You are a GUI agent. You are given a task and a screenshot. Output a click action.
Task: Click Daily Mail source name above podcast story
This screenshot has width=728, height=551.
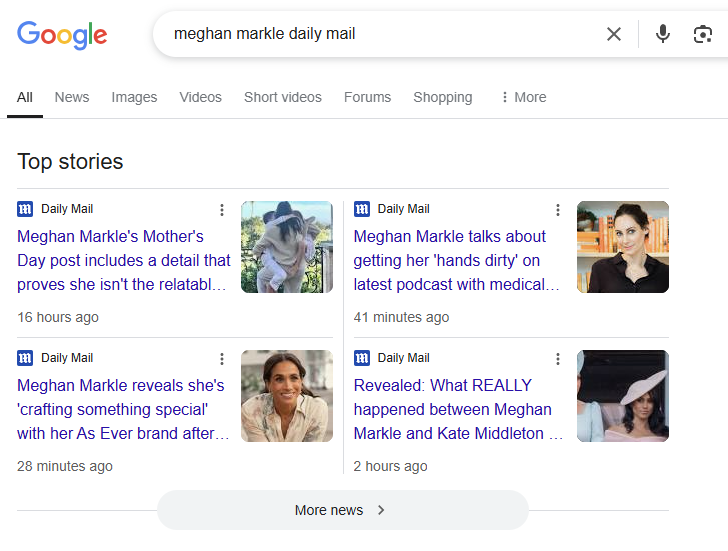pos(403,209)
